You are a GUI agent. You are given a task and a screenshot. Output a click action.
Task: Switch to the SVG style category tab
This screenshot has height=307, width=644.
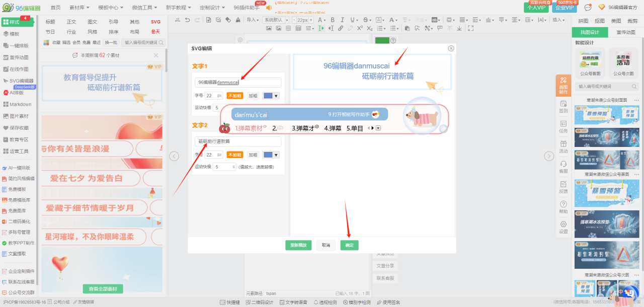pyautogui.click(x=155, y=22)
